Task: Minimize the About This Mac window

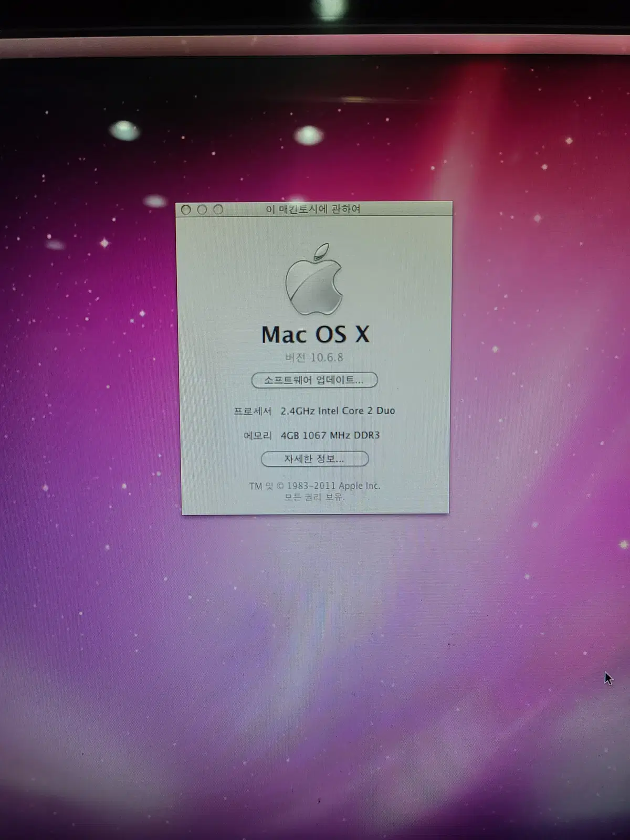Action: click(202, 209)
